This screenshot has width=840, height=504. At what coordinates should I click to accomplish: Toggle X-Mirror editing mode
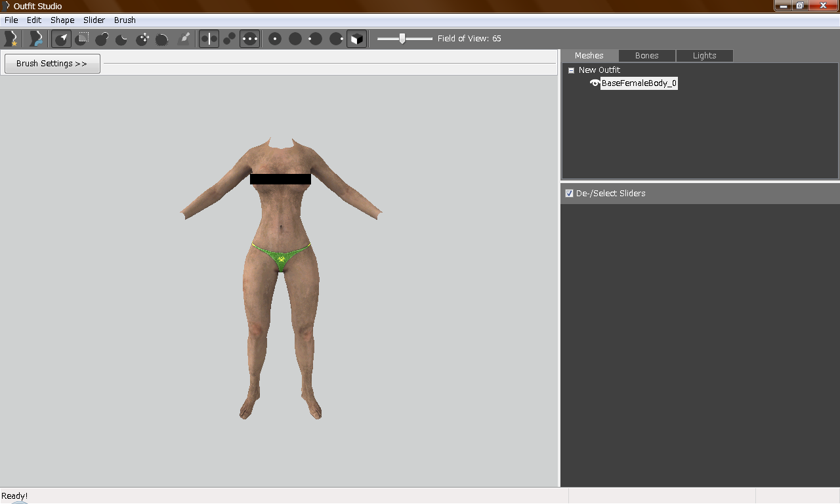point(209,39)
